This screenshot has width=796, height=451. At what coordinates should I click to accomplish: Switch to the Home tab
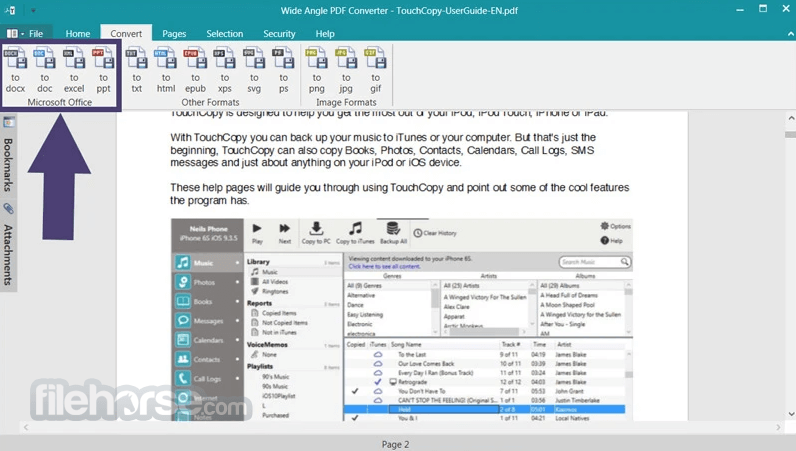78,34
